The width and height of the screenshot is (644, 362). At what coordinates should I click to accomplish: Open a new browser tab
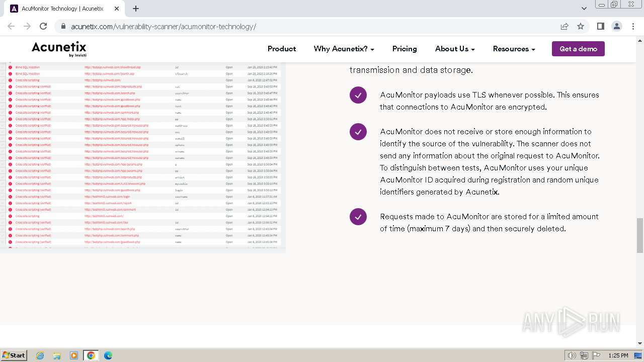click(136, 9)
